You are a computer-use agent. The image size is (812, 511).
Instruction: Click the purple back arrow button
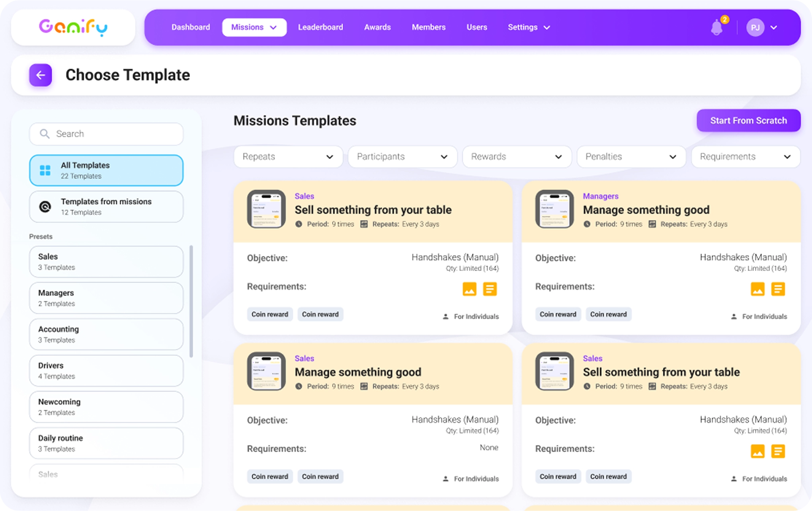[41, 75]
